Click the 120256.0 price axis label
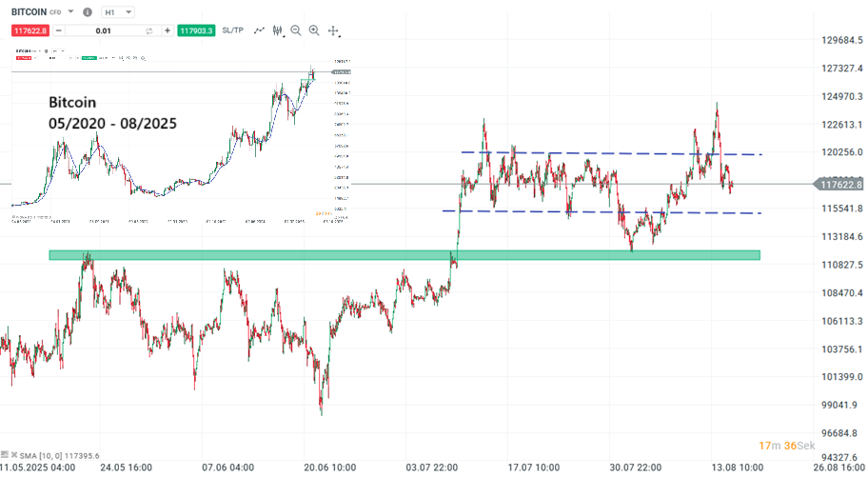Viewport: 868px width, 477px height. 842,152
